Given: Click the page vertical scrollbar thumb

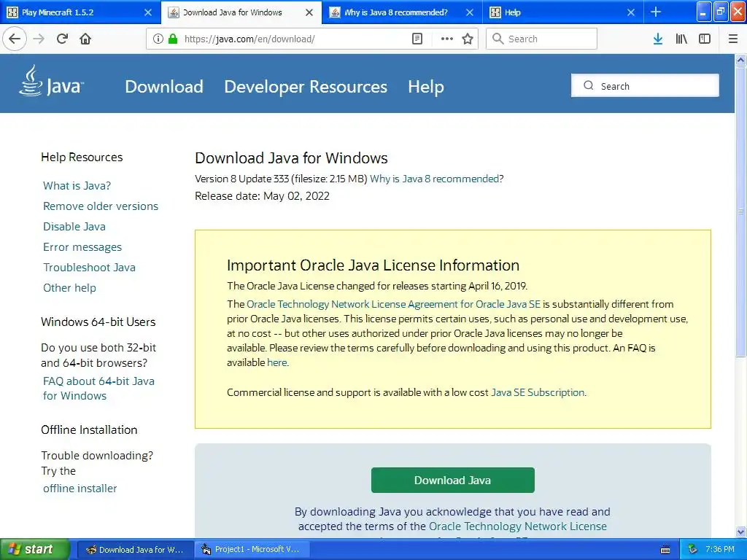Looking at the screenshot, I should [x=740, y=211].
